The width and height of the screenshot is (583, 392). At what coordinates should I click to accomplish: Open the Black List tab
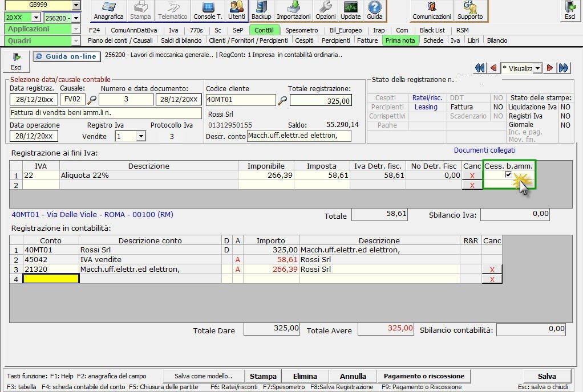(432, 30)
